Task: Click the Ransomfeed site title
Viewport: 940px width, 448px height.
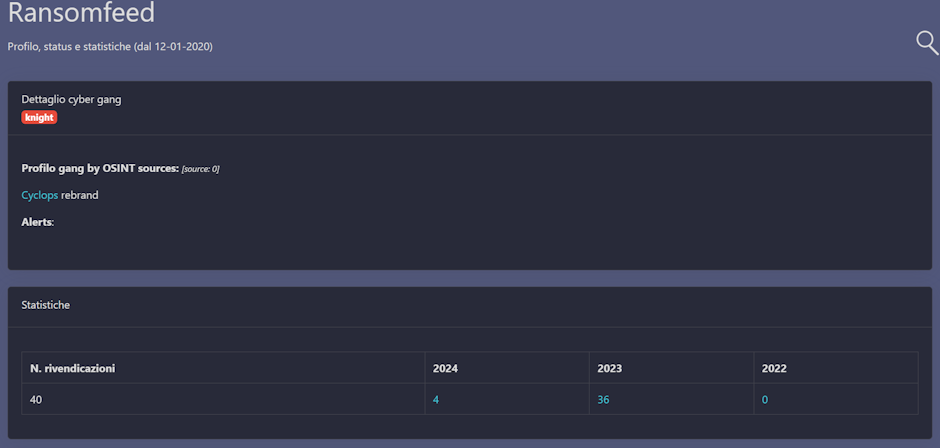Action: [81, 13]
